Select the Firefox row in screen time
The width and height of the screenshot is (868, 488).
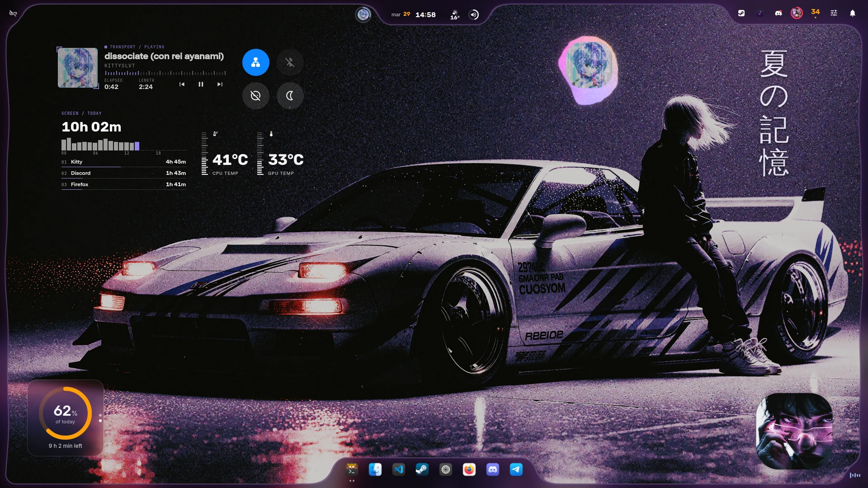tap(124, 184)
